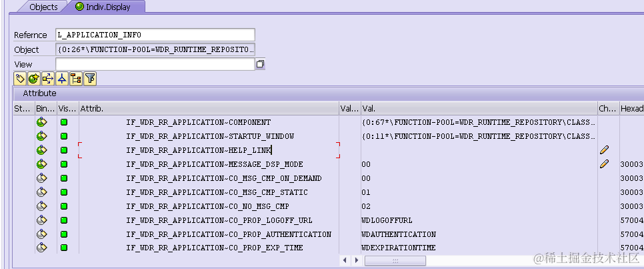Click the value WDAUTHENTICATION
Viewport: 644px width, 269px height.
point(399,234)
